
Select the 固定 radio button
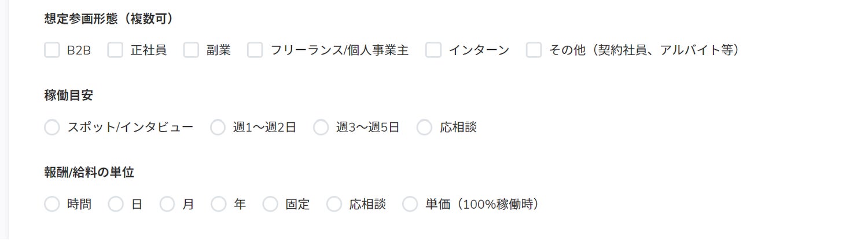[270, 204]
